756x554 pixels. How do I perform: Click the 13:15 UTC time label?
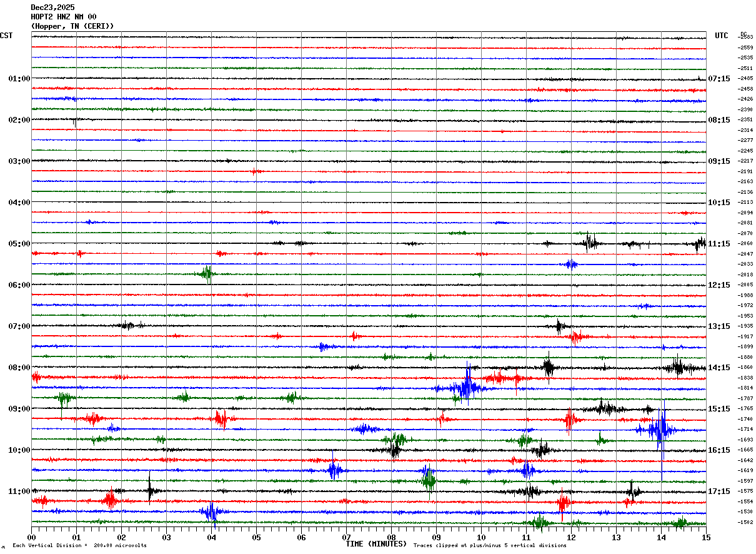(x=719, y=326)
